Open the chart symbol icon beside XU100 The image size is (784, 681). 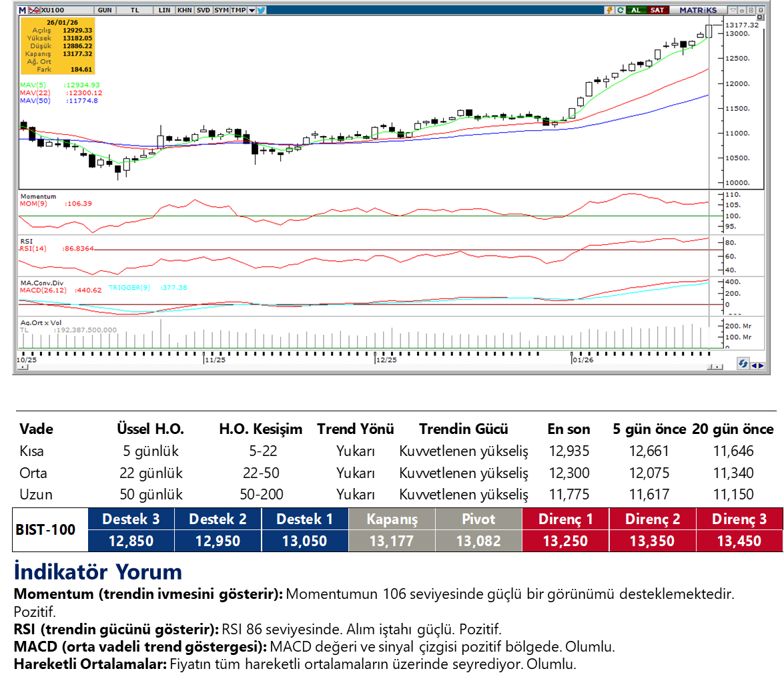(34, 10)
